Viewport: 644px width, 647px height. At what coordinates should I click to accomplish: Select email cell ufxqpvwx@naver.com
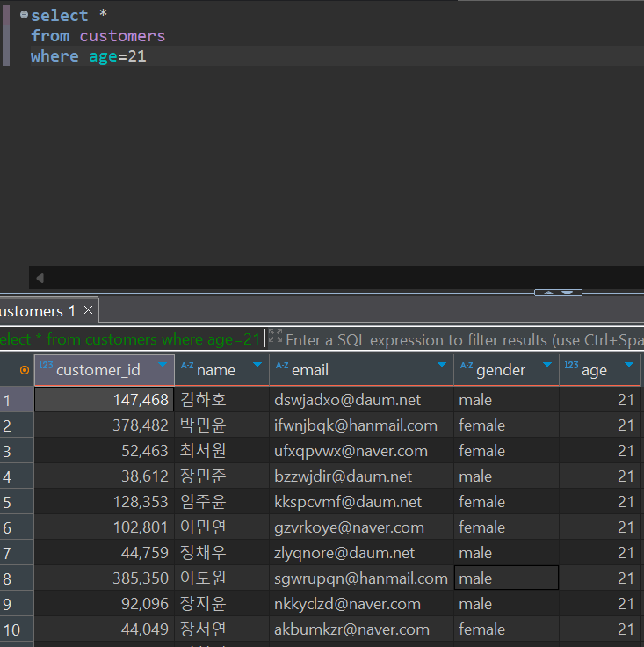tap(361, 451)
